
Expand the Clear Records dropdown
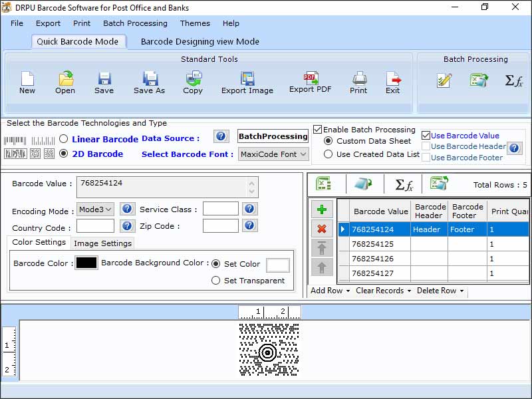(x=384, y=291)
